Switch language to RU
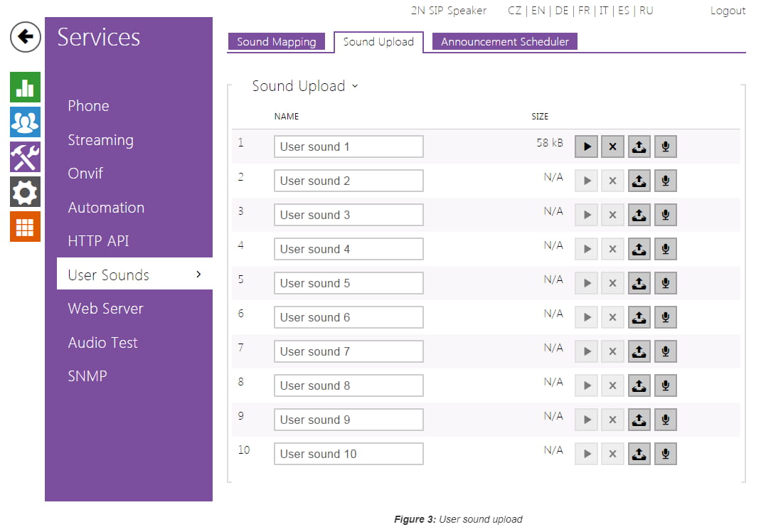 (647, 11)
